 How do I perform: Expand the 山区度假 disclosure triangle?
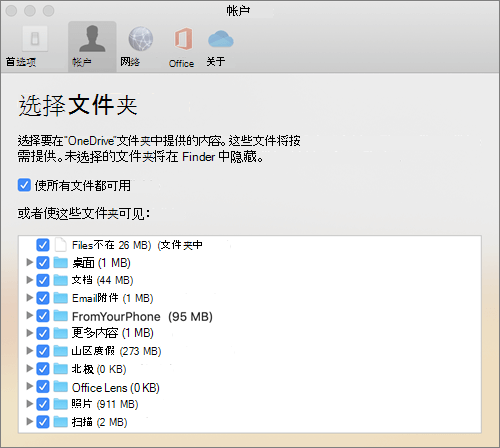29,350
